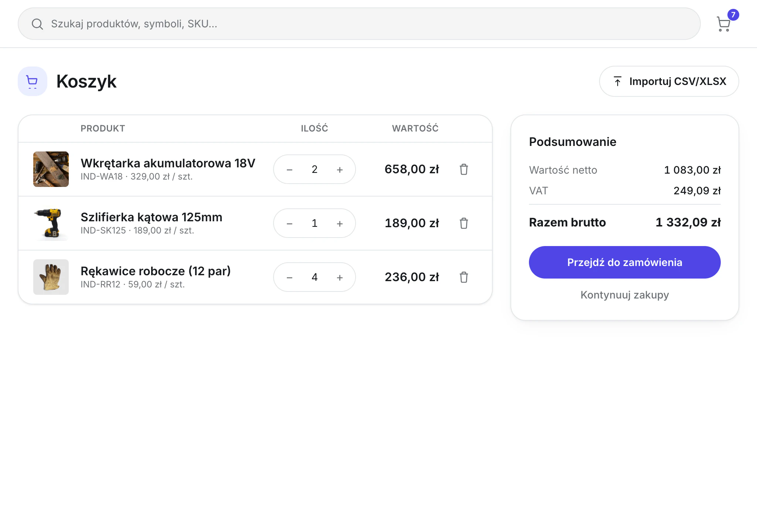Viewport: 757px width, 532px height.
Task: Select the Wkrętarka akumulatorowa 18V product name
Action: [x=168, y=163]
